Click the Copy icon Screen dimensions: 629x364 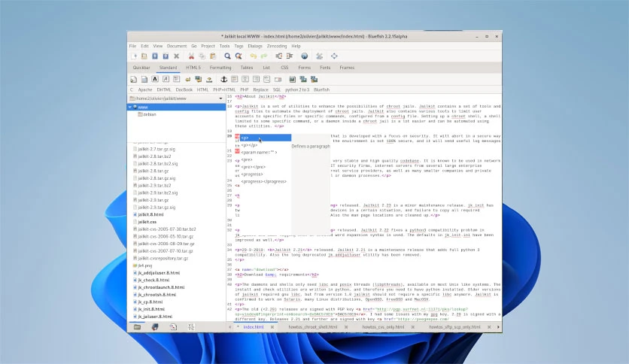[202, 56]
